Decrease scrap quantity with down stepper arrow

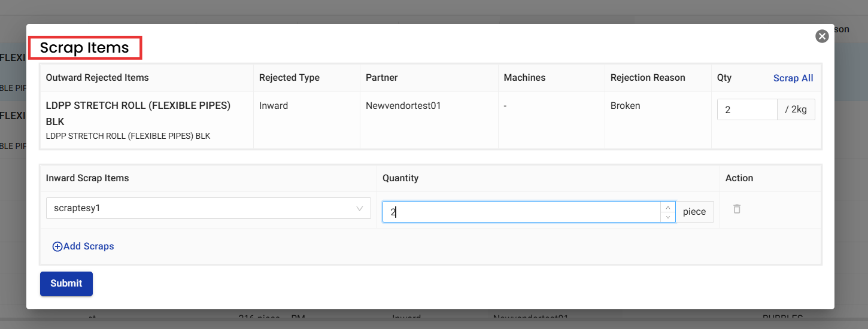pyautogui.click(x=668, y=217)
